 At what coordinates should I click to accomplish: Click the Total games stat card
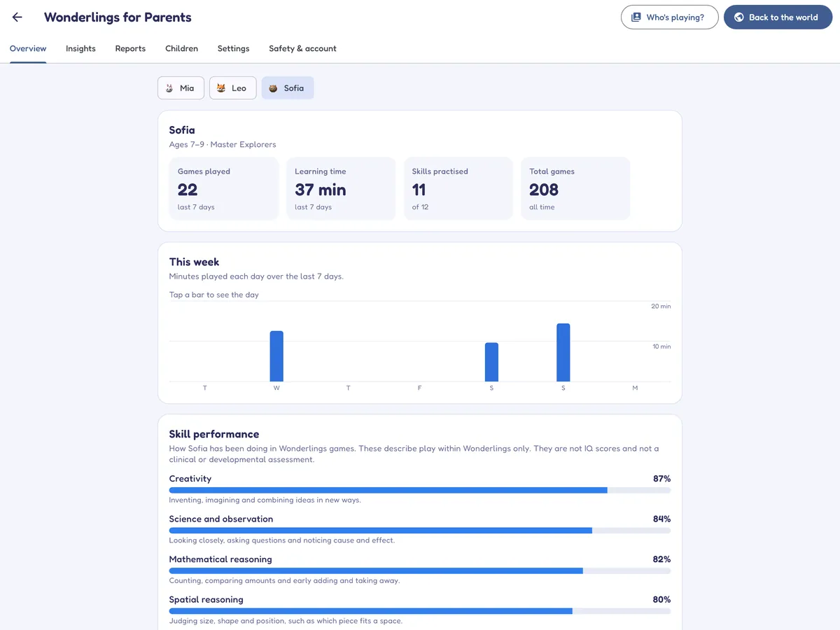[x=575, y=188]
